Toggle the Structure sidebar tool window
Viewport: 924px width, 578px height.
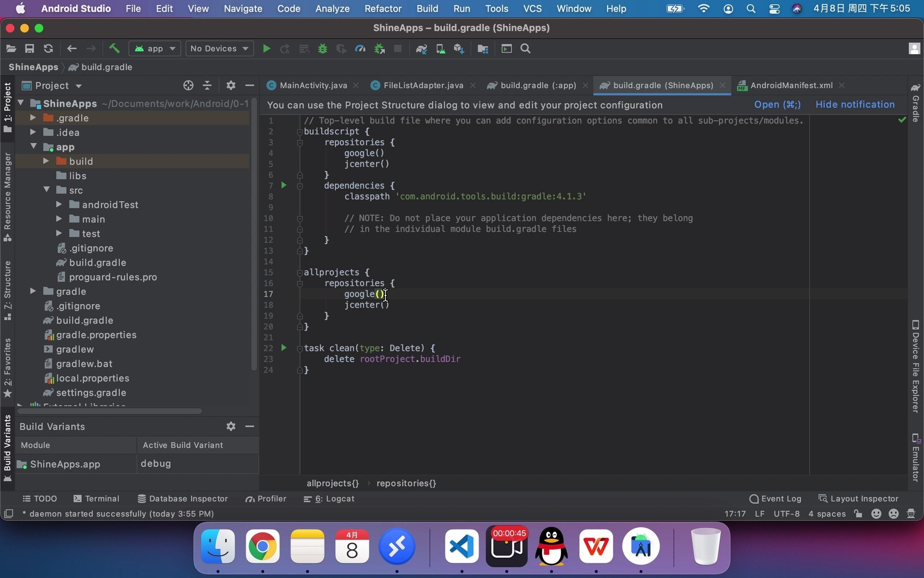[7, 290]
